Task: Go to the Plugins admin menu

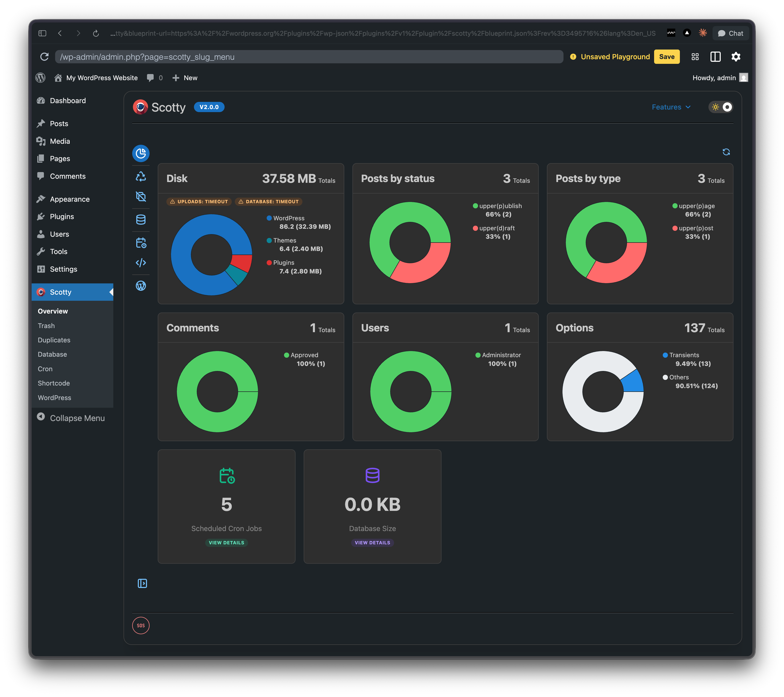Action: 62,217
